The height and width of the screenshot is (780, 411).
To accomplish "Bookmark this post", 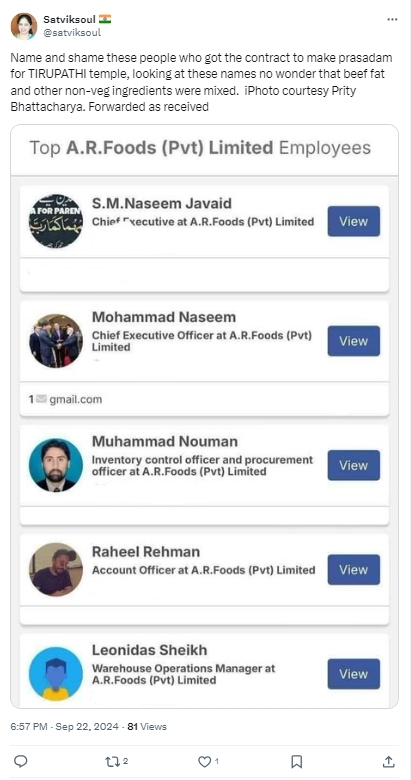I will click(297, 761).
